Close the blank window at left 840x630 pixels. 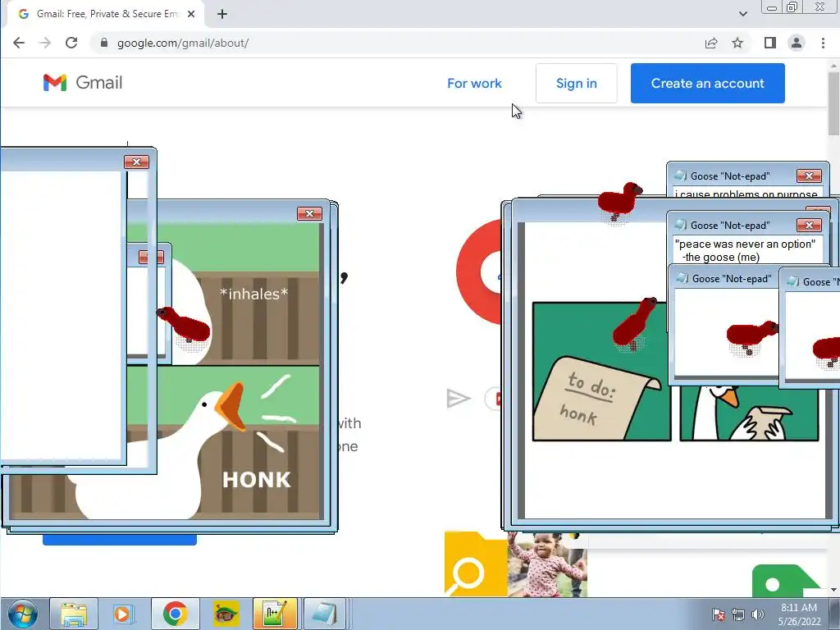(x=137, y=162)
